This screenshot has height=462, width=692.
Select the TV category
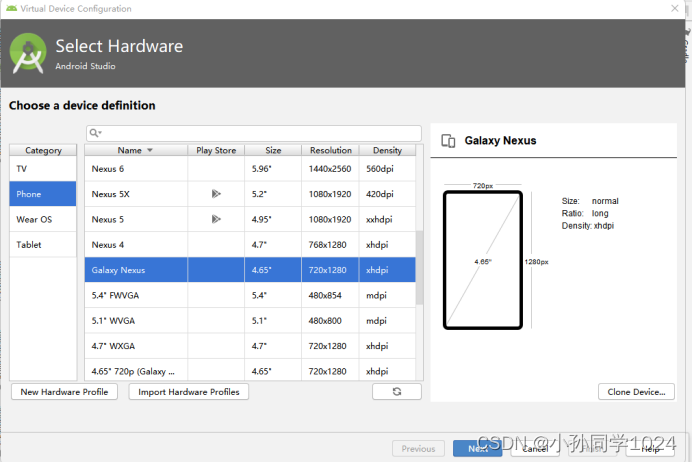pyautogui.click(x=43, y=169)
